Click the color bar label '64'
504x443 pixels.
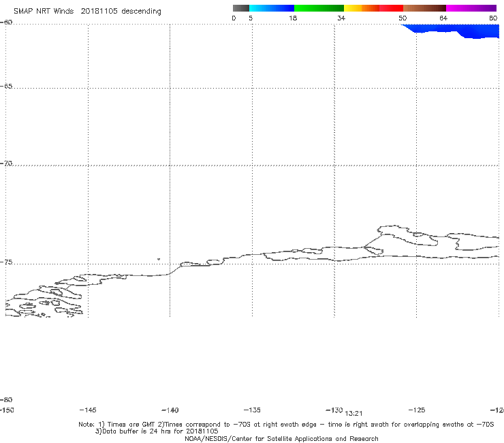[x=443, y=18]
